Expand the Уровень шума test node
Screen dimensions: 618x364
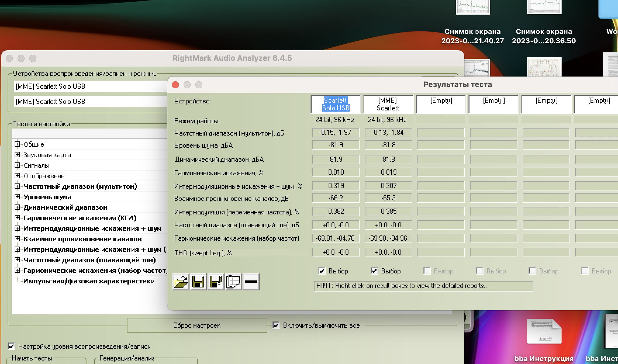click(x=17, y=197)
